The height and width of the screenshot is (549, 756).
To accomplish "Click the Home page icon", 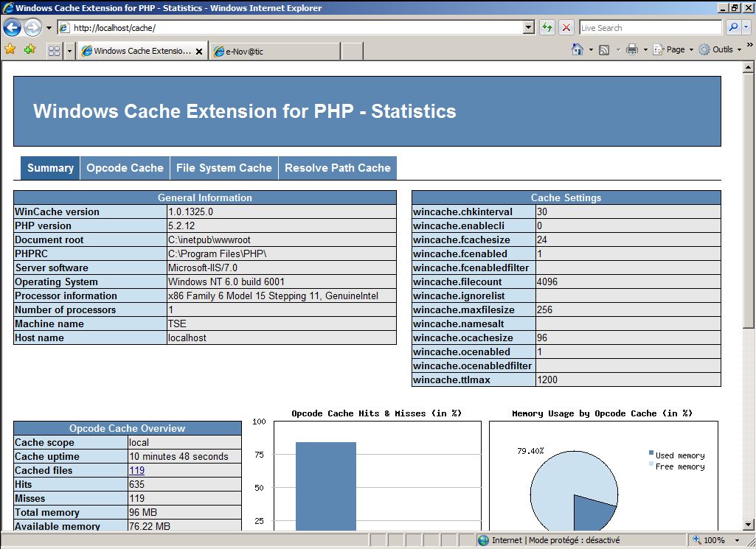I will point(577,49).
